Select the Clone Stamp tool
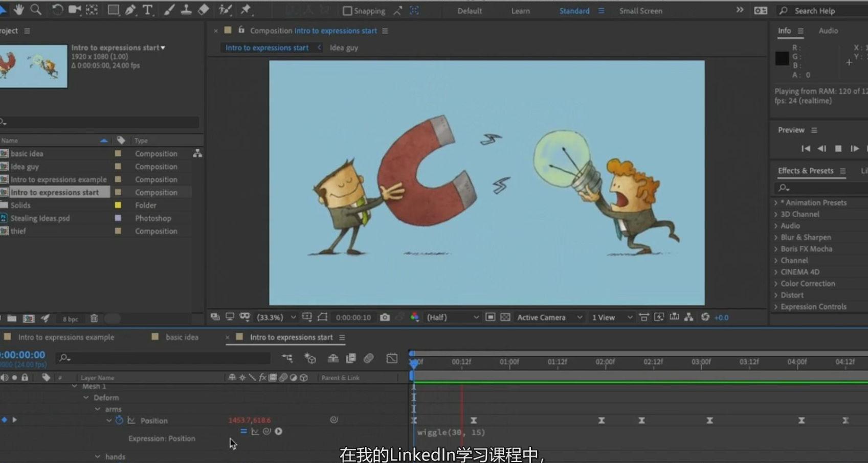The image size is (868, 463). tap(186, 10)
